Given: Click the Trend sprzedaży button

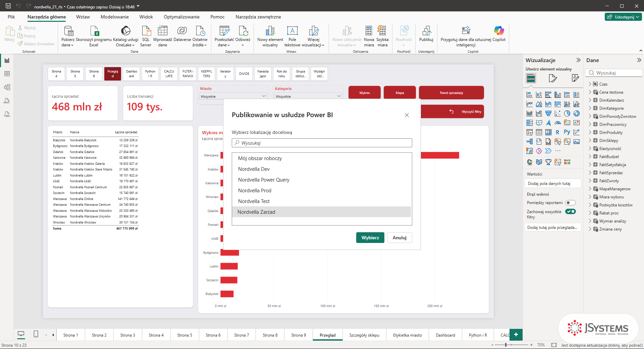Looking at the screenshot, I should pos(451,93).
